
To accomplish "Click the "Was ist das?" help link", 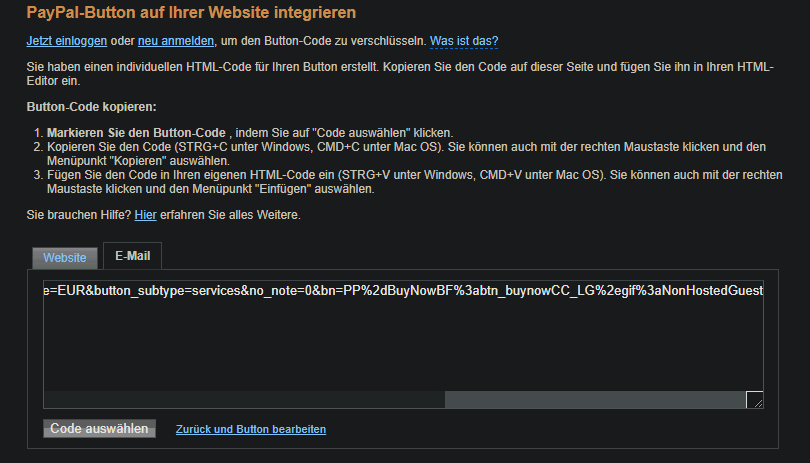I will click(x=464, y=41).
